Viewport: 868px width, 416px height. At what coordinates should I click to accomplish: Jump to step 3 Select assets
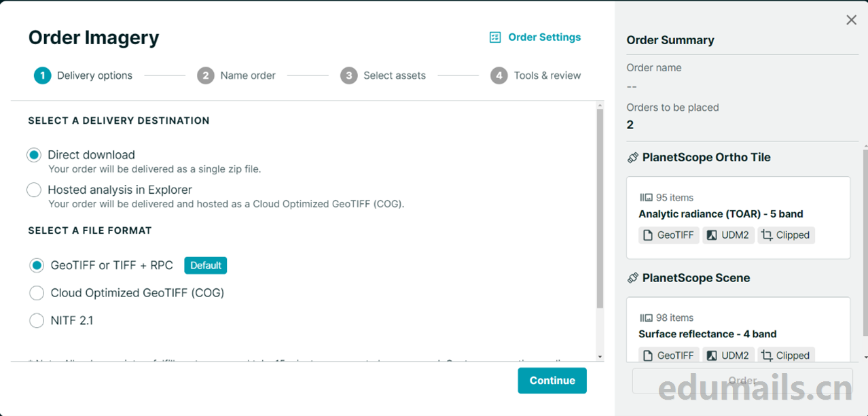pyautogui.click(x=384, y=75)
